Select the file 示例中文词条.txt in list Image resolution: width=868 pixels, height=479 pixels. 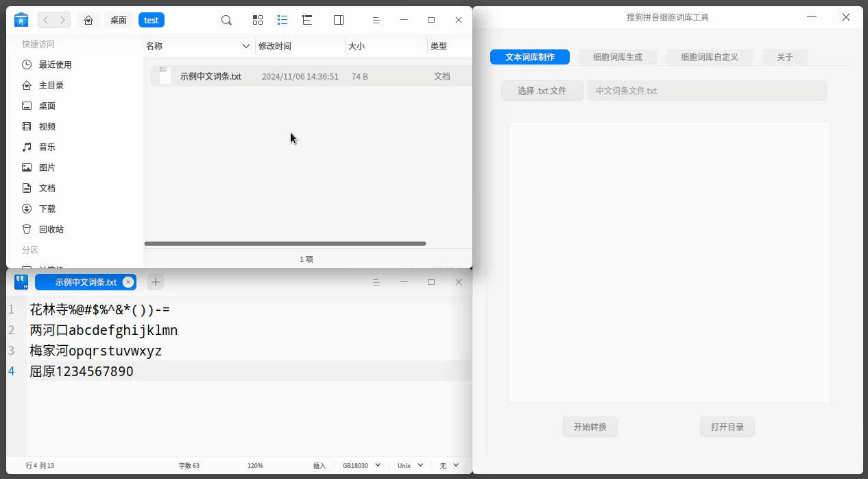tap(311, 76)
